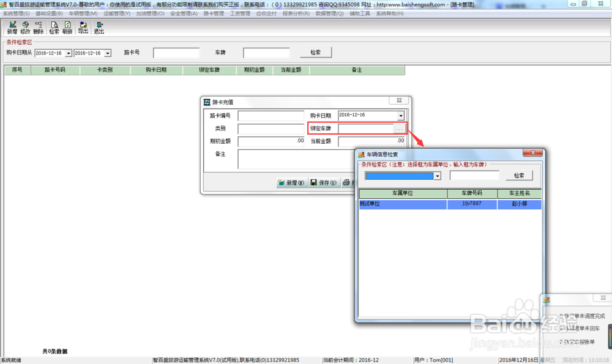
Task: Expand 车属单位 combo box in vehicle search
Action: point(437,176)
